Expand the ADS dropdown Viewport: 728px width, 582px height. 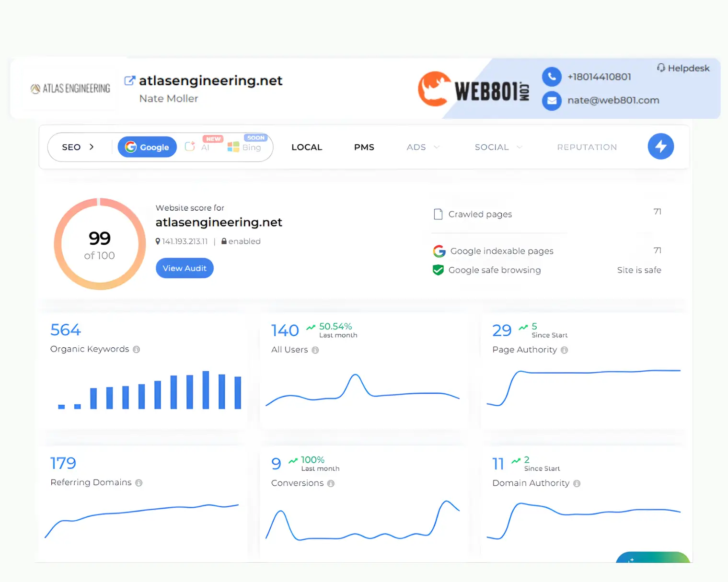422,147
